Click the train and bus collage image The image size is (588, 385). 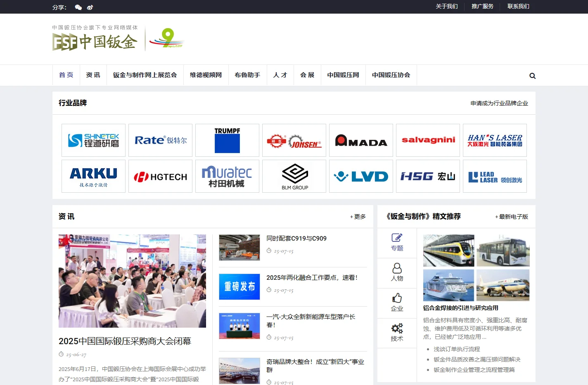pos(476,268)
